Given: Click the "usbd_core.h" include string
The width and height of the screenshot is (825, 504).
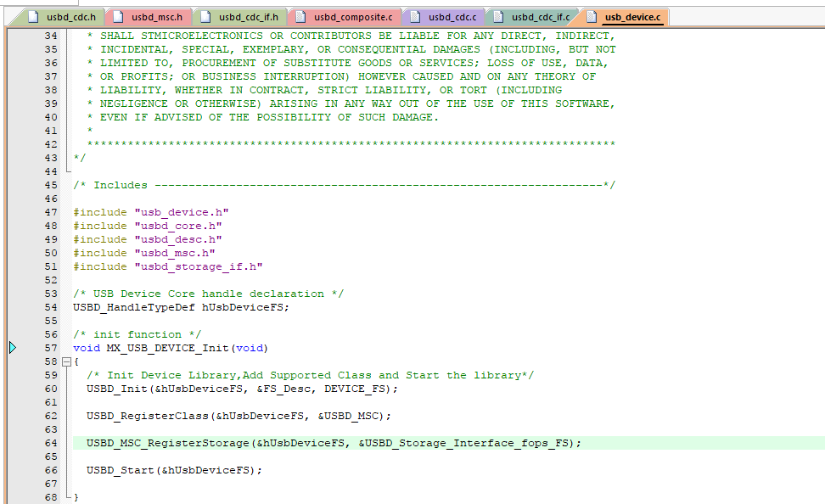Looking at the screenshot, I should 178,227.
